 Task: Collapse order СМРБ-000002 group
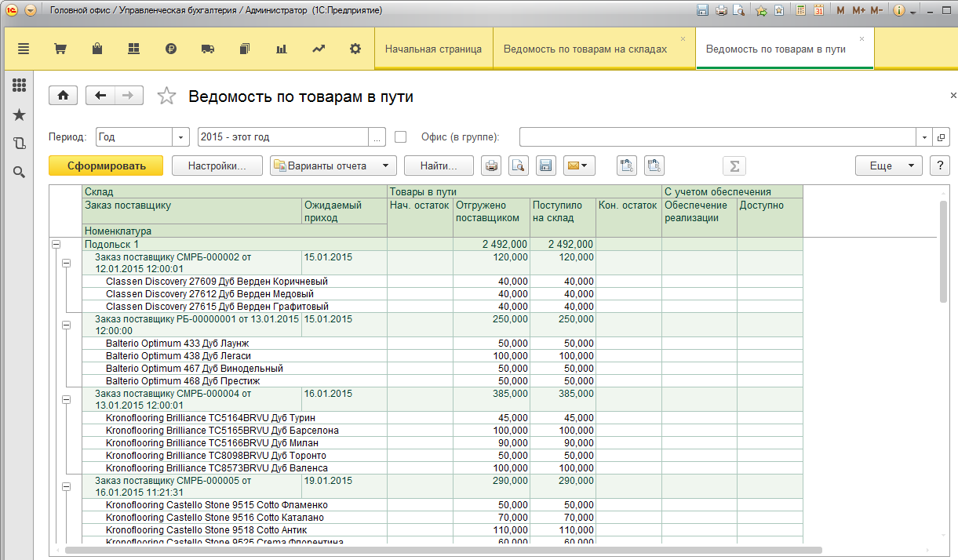click(66, 263)
